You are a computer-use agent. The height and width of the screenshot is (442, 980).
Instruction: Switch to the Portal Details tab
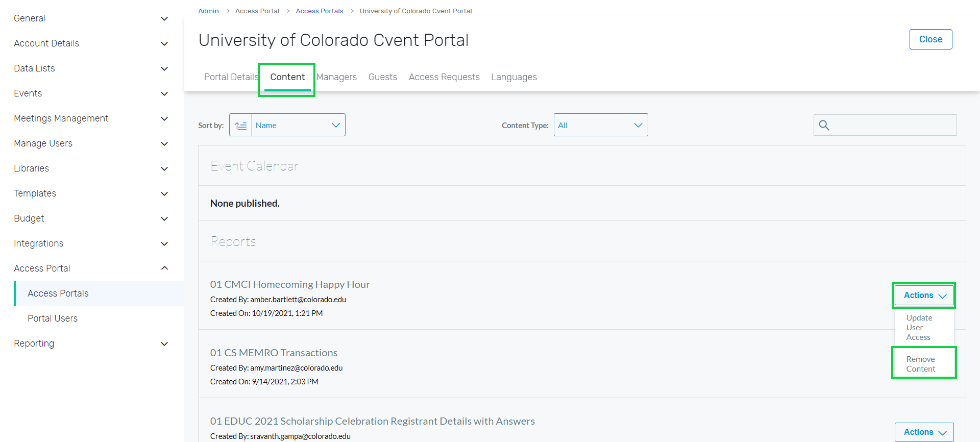[x=231, y=77]
